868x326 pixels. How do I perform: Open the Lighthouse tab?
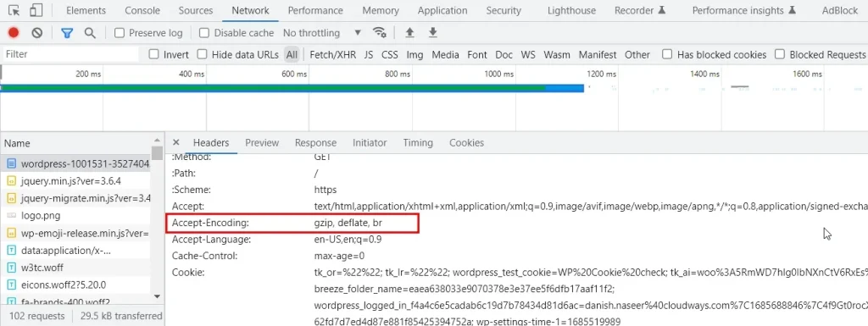pyautogui.click(x=571, y=10)
